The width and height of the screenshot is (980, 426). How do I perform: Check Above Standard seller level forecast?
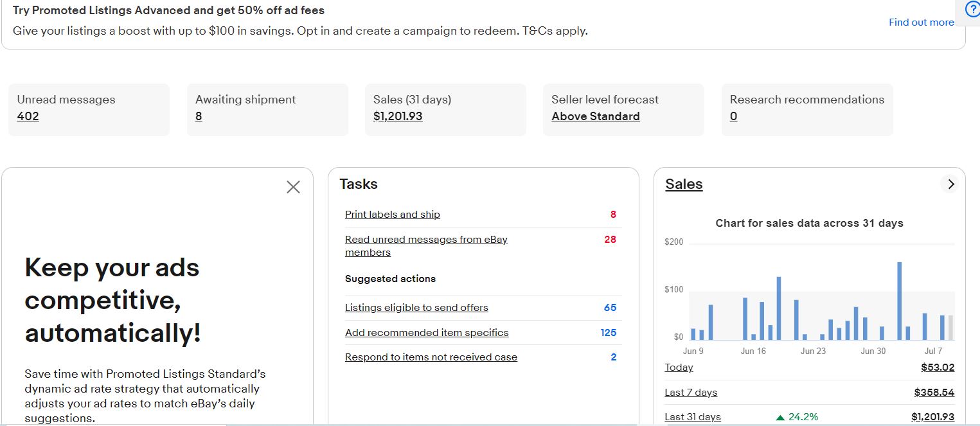tap(595, 116)
